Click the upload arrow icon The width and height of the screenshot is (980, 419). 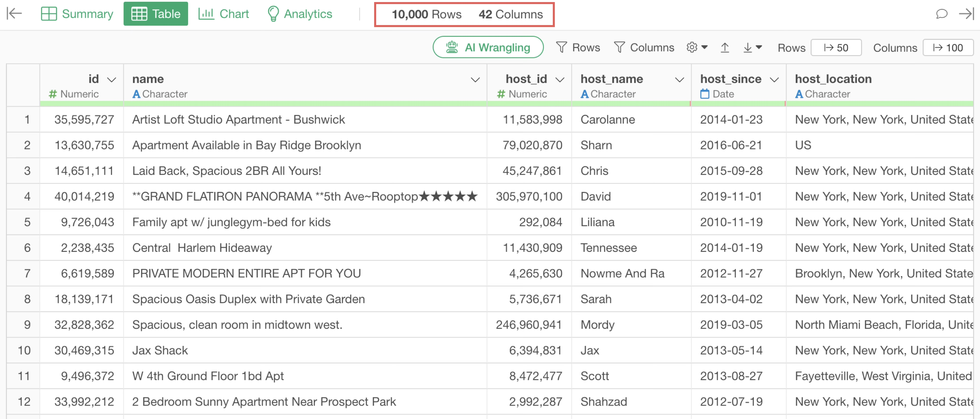[725, 47]
